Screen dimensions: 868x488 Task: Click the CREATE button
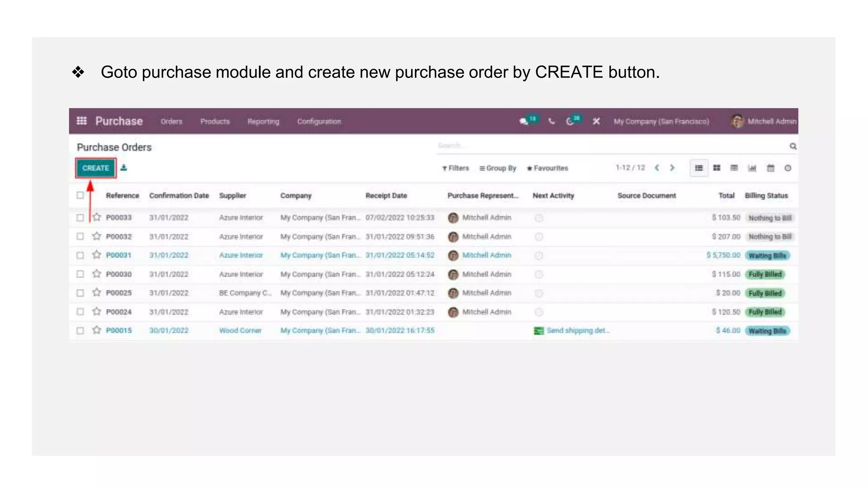point(96,168)
